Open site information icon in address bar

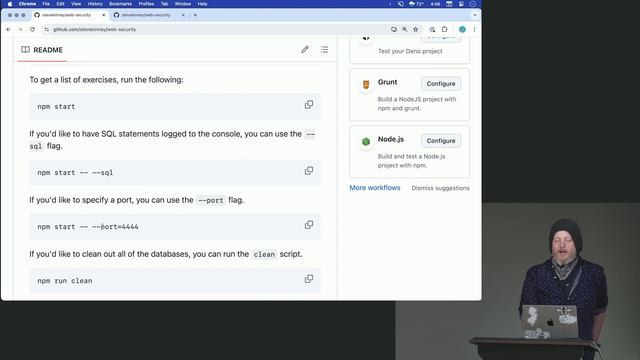[47, 29]
